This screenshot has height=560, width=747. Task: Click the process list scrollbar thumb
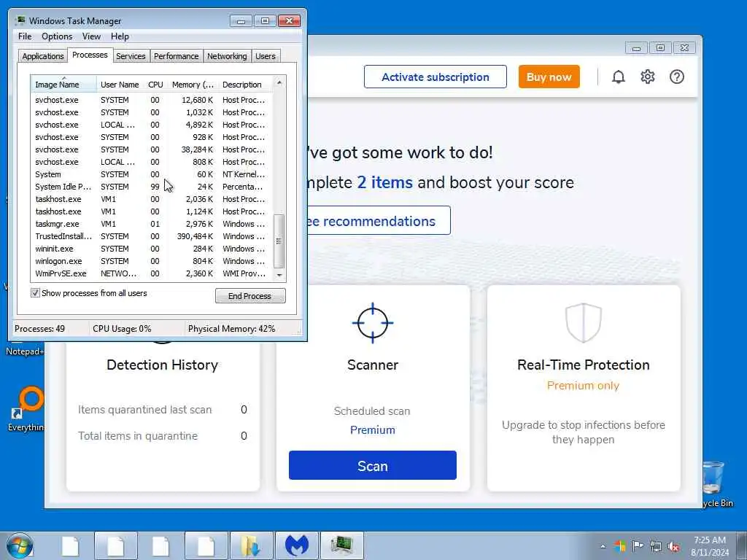click(x=279, y=241)
